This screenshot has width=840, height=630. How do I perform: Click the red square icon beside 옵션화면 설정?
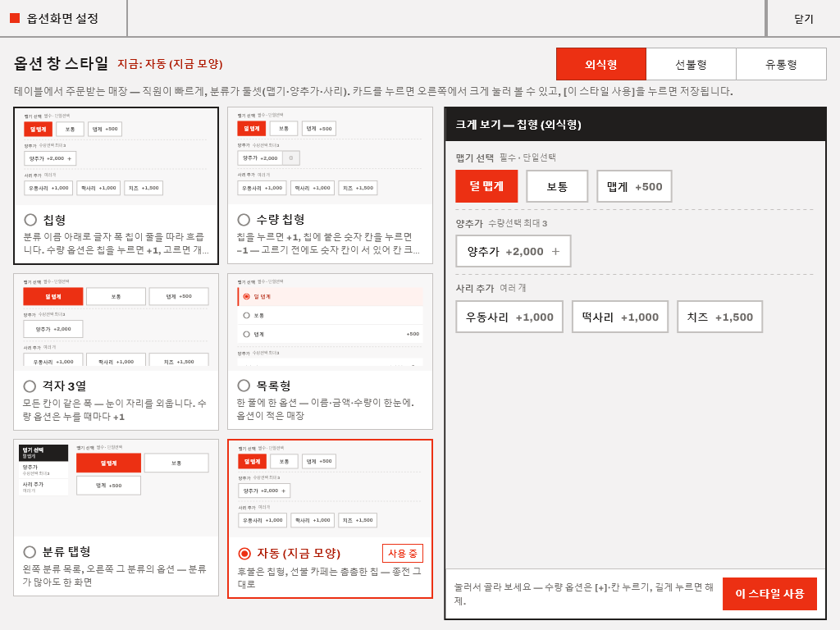pyautogui.click(x=15, y=18)
